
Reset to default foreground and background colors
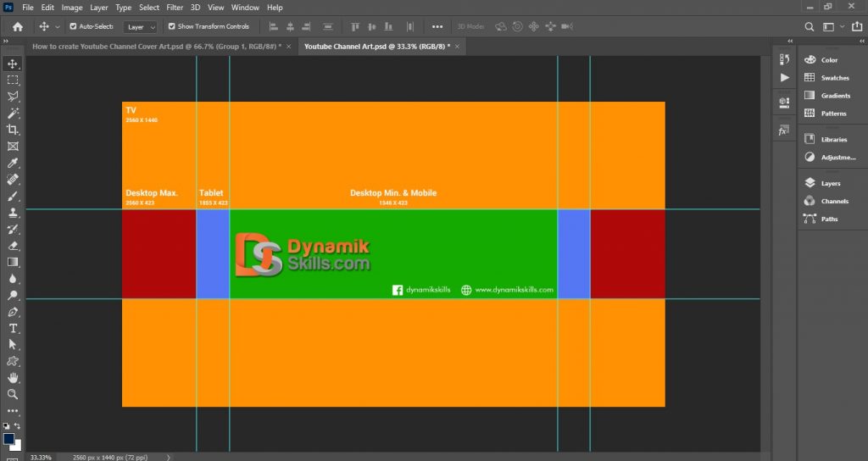[6, 426]
